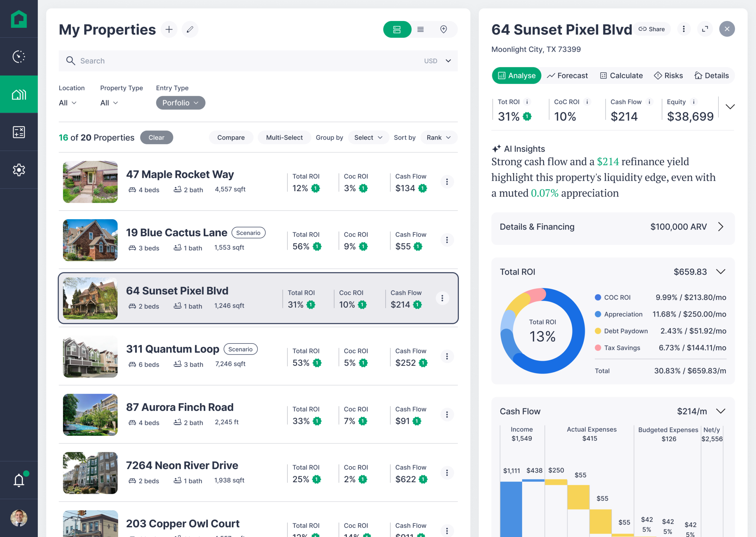Switch to the Forecast tab
Image resolution: width=756 pixels, height=537 pixels.
(x=567, y=76)
